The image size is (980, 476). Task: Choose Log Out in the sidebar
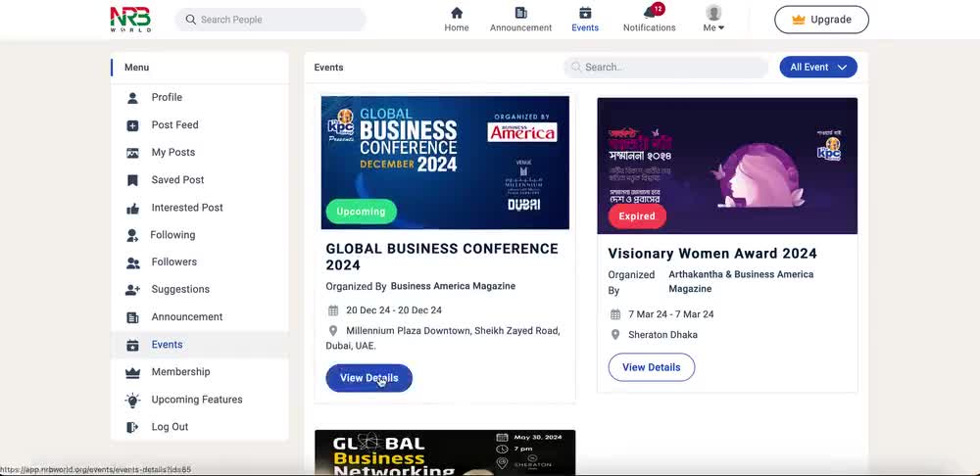170,427
